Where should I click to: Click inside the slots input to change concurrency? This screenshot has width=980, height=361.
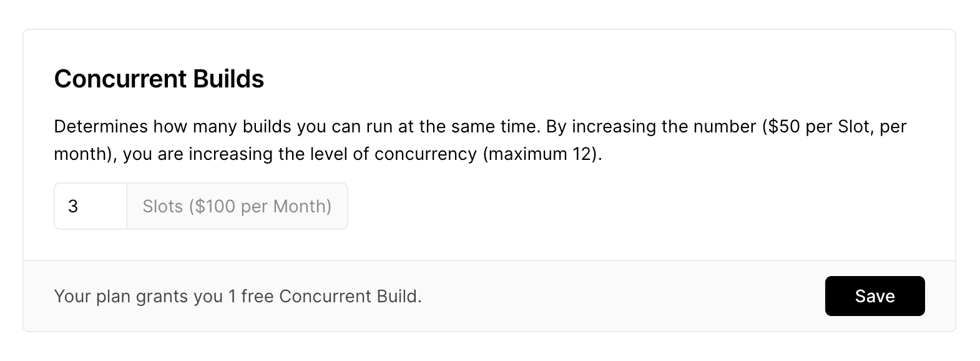coord(91,206)
